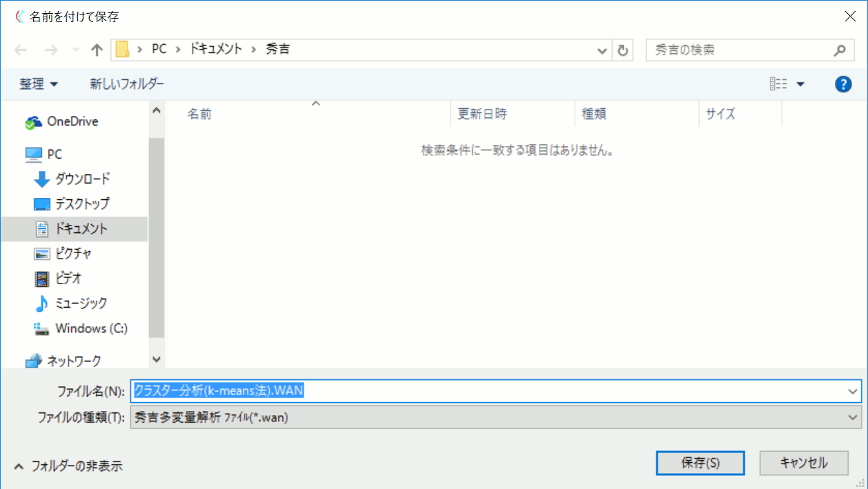Sort by the 更新日時 column header
This screenshot has width=868, height=489.
point(482,114)
